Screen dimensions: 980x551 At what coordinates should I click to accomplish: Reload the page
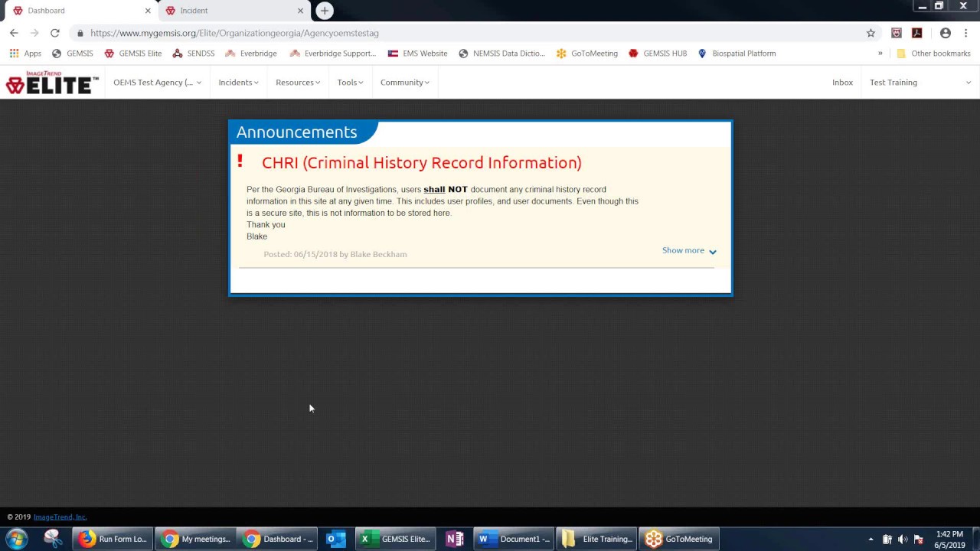click(55, 33)
